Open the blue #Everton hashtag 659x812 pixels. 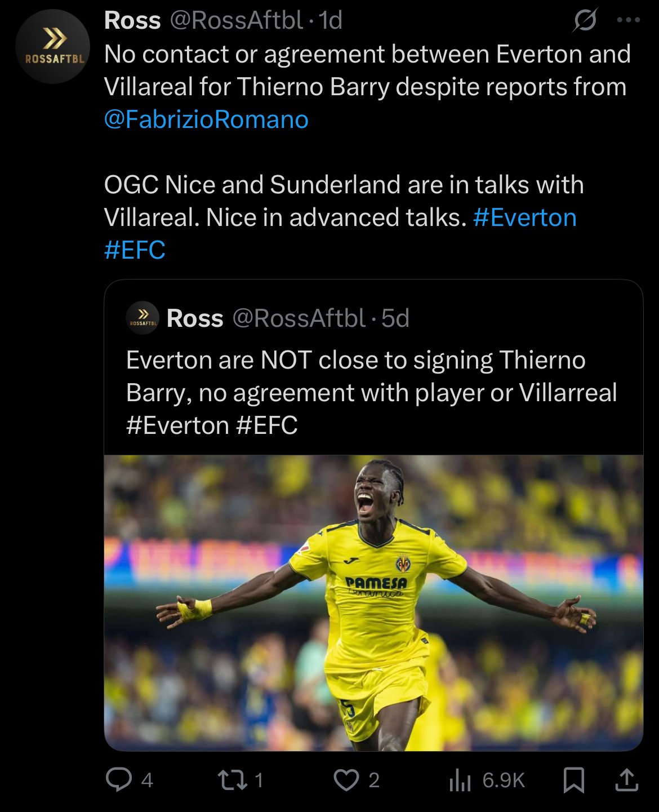click(525, 218)
